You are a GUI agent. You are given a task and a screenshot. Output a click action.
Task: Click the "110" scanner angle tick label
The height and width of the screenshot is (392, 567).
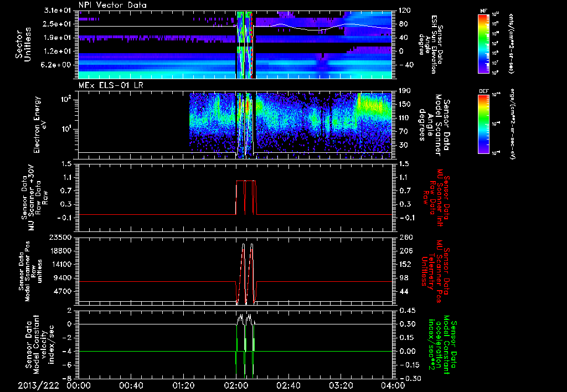pyautogui.click(x=405, y=118)
